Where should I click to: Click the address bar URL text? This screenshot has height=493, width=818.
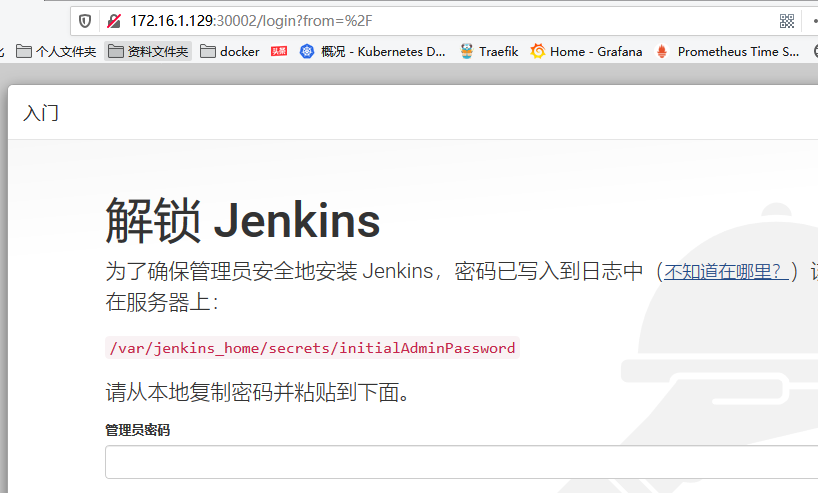tap(251, 21)
